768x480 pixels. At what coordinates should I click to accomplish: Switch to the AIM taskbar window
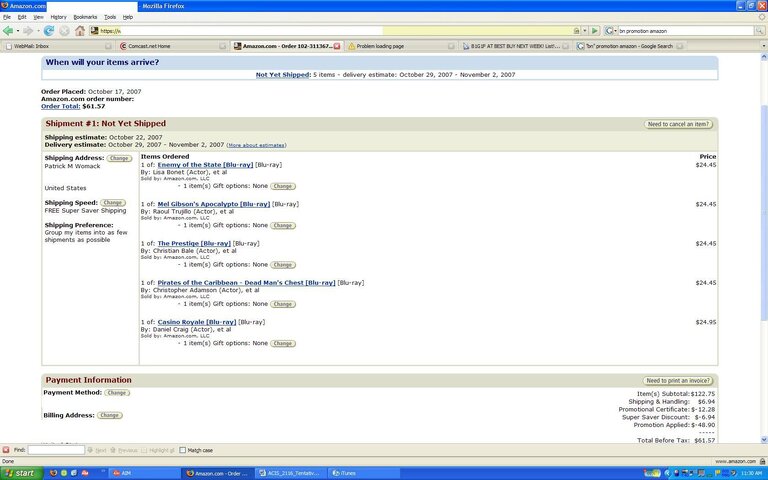(x=144, y=473)
